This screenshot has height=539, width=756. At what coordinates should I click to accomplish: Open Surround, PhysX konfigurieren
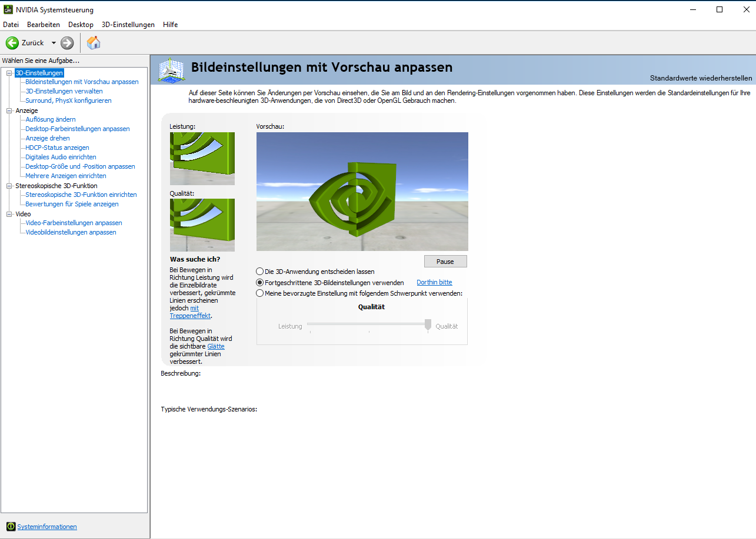(x=68, y=101)
